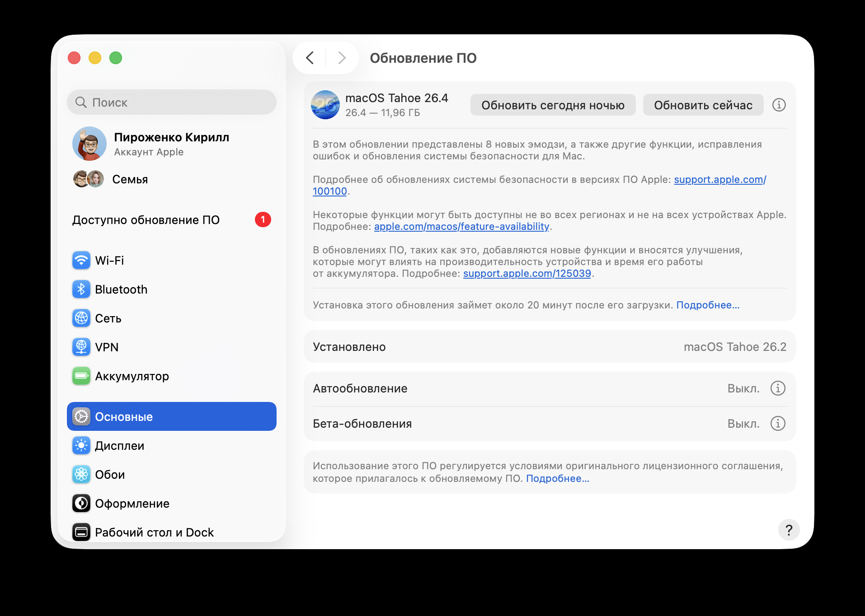Click the forward navigation chevron
Viewport: 865px width, 616px height.
[x=341, y=58]
